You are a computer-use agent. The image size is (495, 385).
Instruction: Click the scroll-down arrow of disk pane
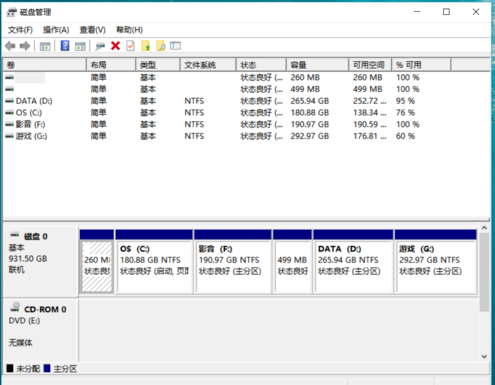[484, 357]
